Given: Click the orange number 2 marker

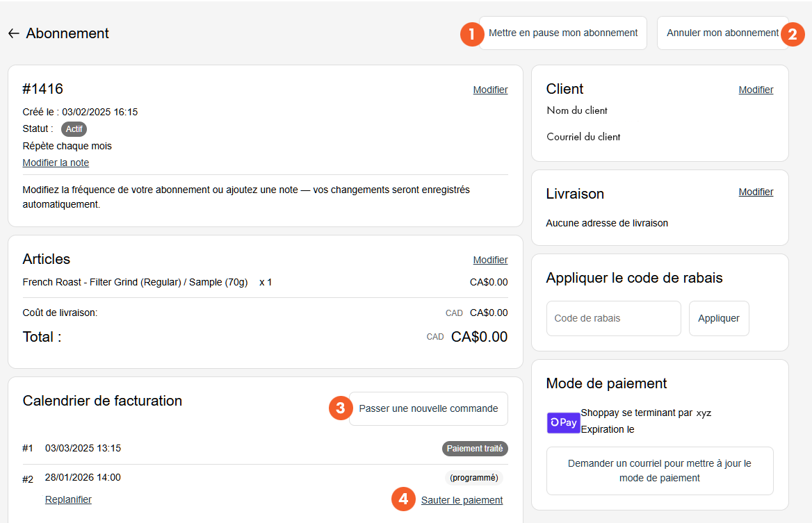Looking at the screenshot, I should [x=793, y=34].
